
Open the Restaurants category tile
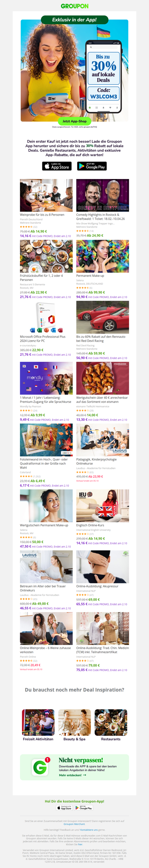111,726
